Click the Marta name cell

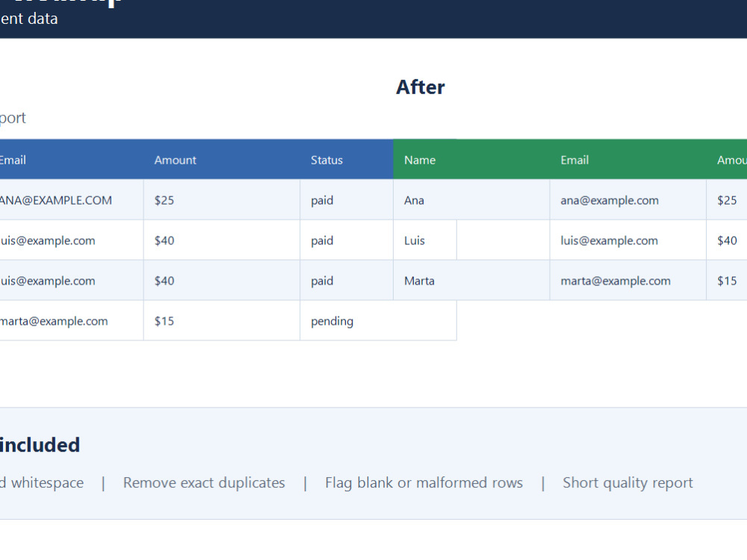tap(471, 281)
